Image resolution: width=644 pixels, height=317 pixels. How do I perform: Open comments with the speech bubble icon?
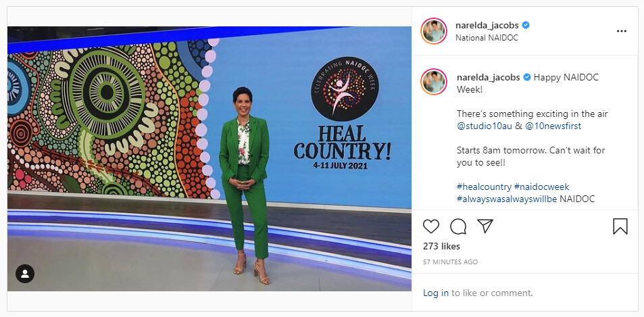458,226
